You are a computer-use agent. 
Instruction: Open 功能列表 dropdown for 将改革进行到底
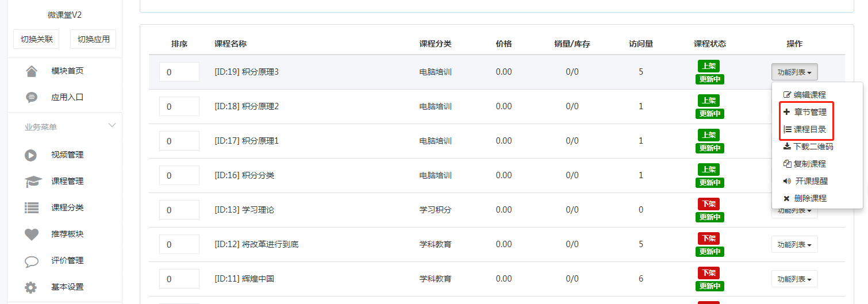pos(794,245)
